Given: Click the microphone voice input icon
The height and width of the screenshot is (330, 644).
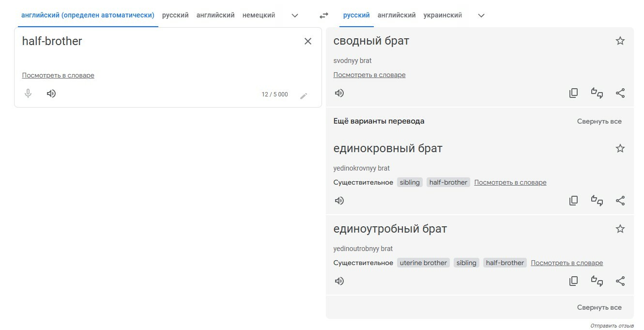Looking at the screenshot, I should (28, 94).
